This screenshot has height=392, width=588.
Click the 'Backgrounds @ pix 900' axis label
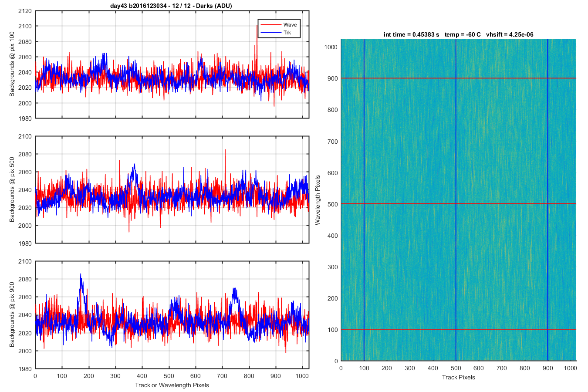pyautogui.click(x=12, y=314)
